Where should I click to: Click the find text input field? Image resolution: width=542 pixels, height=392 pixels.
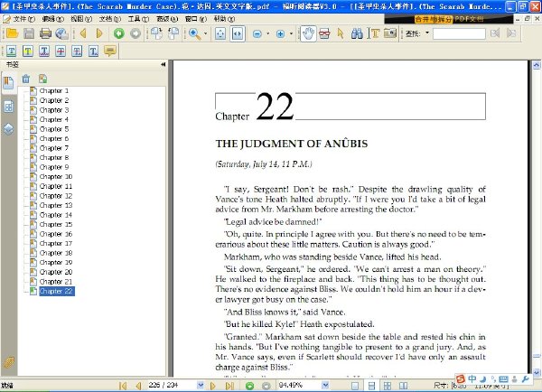pyautogui.click(x=459, y=33)
